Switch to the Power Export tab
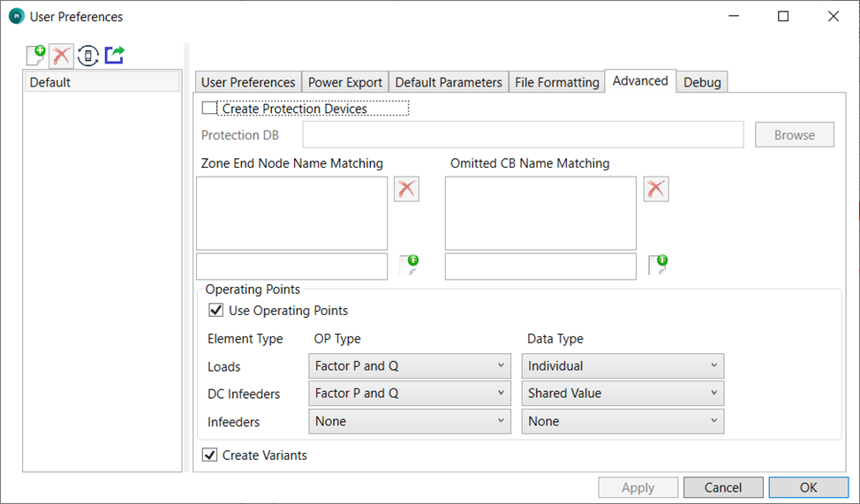 [345, 82]
